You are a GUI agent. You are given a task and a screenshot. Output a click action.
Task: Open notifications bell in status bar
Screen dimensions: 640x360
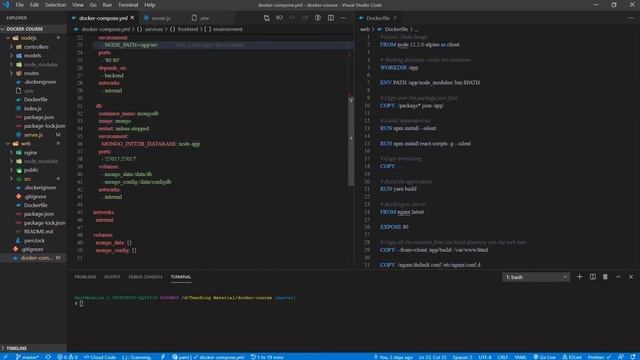633,357
